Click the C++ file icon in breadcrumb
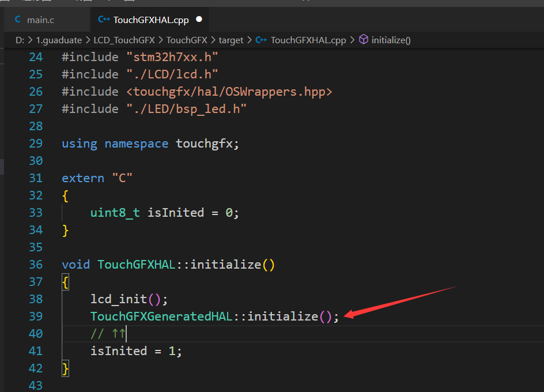The height and width of the screenshot is (392, 544). coord(261,40)
